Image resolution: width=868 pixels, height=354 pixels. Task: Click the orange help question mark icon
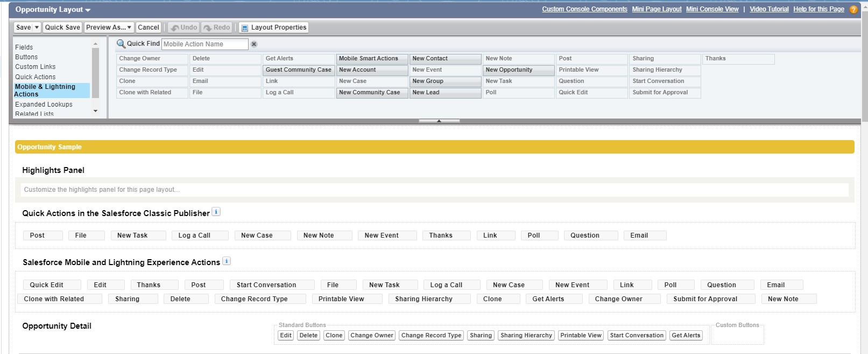coord(853,10)
